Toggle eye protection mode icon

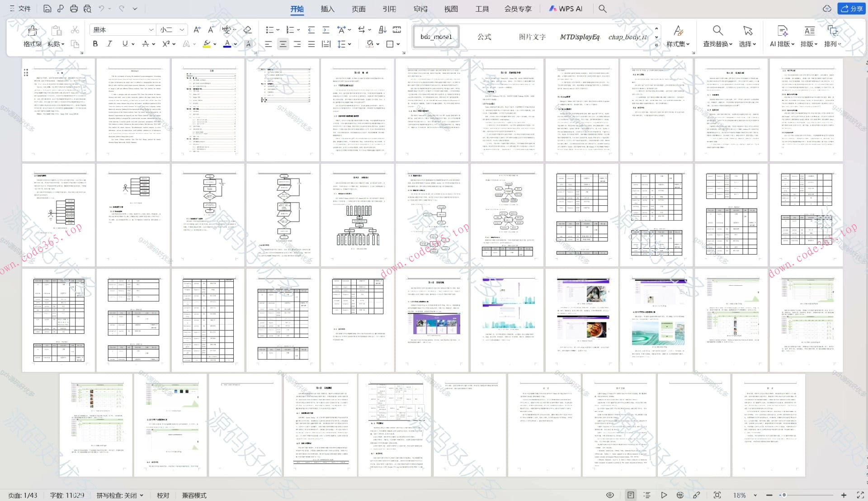coord(610,495)
